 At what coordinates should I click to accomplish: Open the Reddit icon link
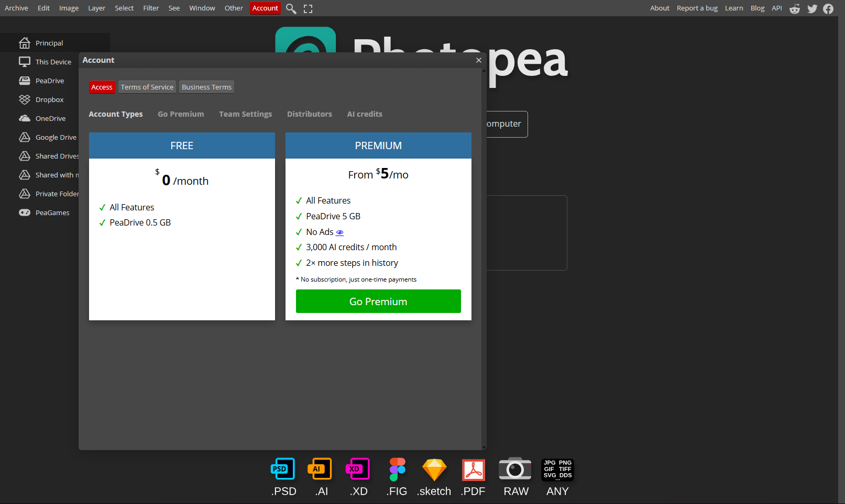[x=795, y=9]
